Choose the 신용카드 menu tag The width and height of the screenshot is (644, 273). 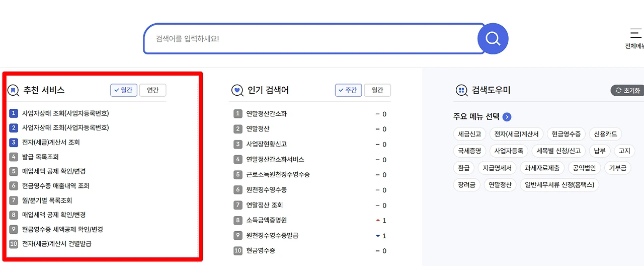click(x=605, y=134)
